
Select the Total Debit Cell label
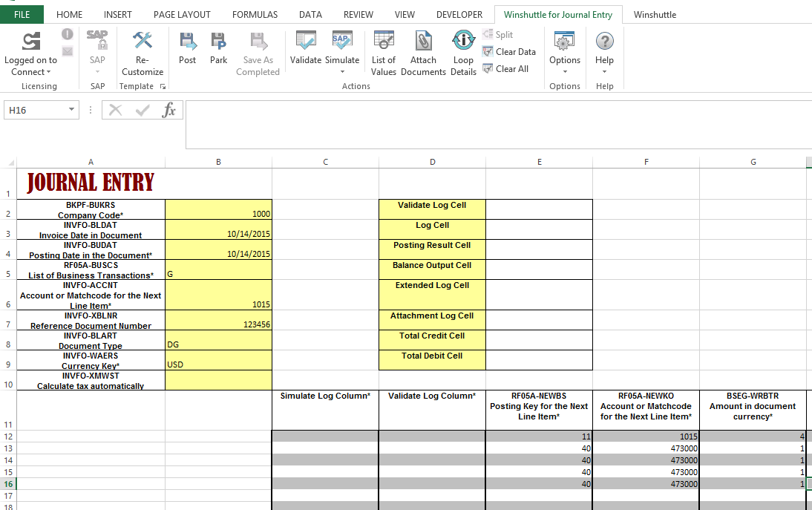(x=433, y=360)
